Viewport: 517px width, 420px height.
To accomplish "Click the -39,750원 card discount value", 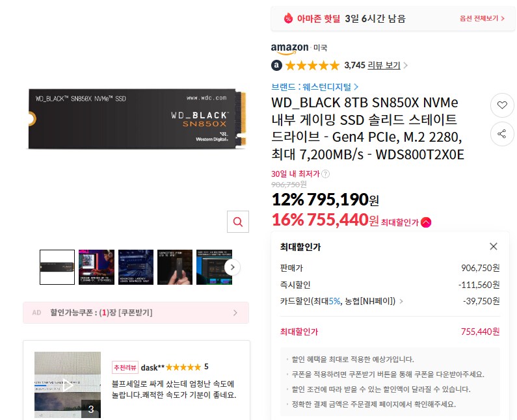I will (481, 301).
